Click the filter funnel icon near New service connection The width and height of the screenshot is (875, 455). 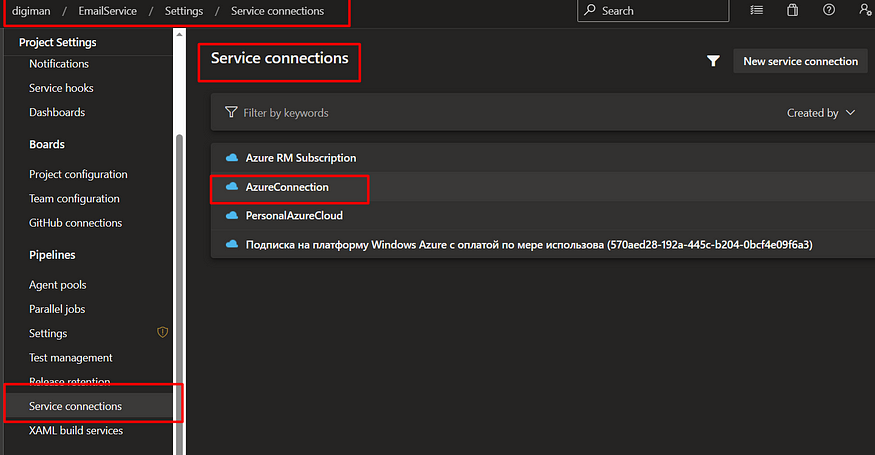(713, 61)
